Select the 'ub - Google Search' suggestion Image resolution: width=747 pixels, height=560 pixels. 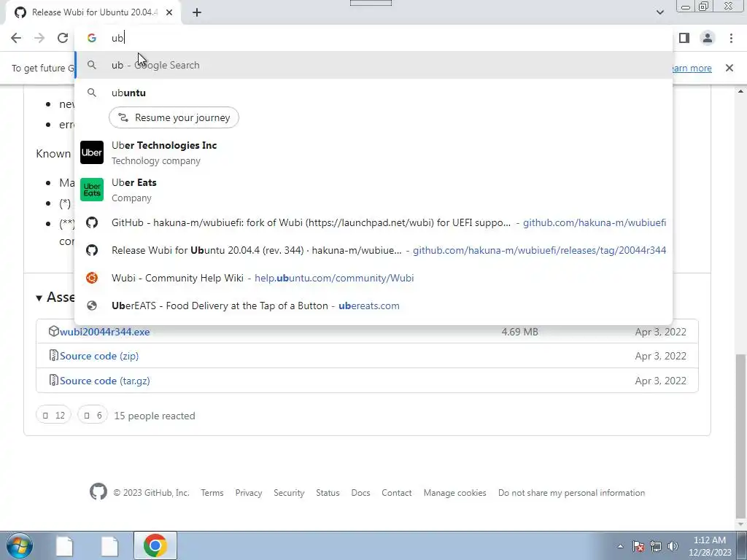click(374, 65)
